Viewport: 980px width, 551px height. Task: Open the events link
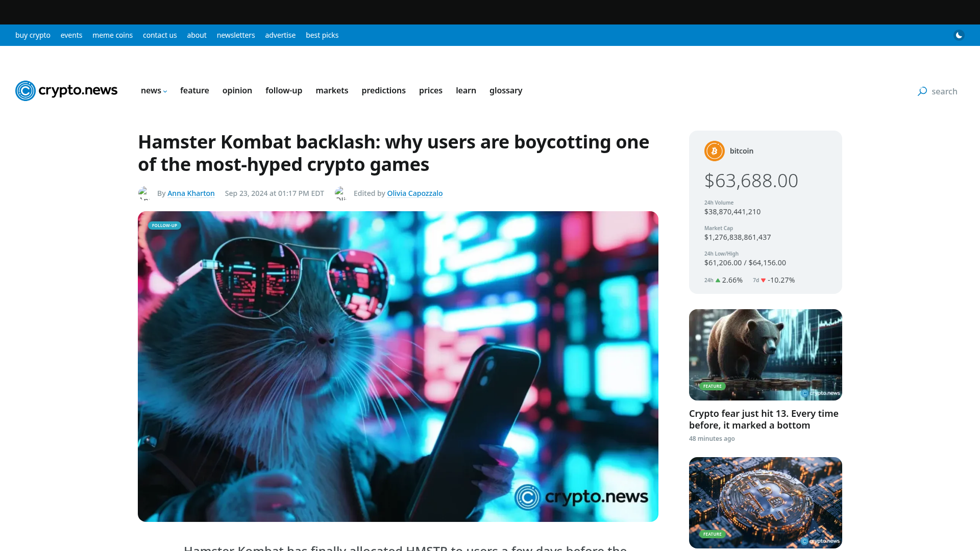click(x=71, y=35)
